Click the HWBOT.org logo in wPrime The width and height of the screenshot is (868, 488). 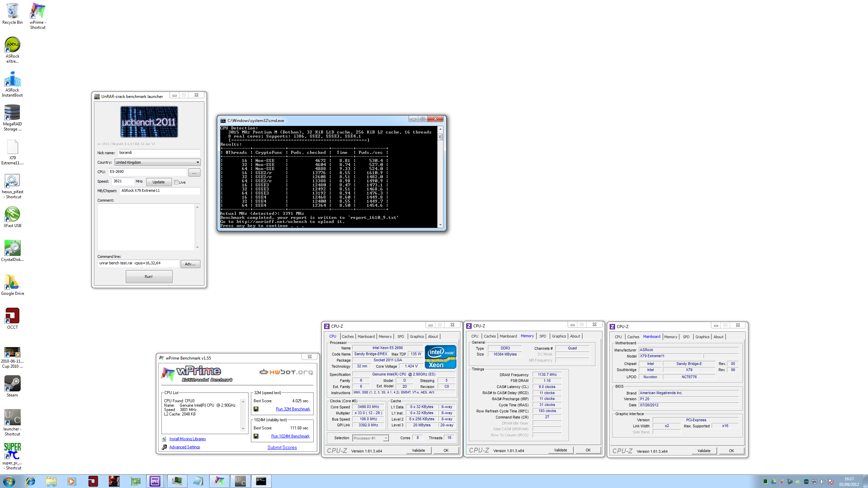click(x=286, y=372)
